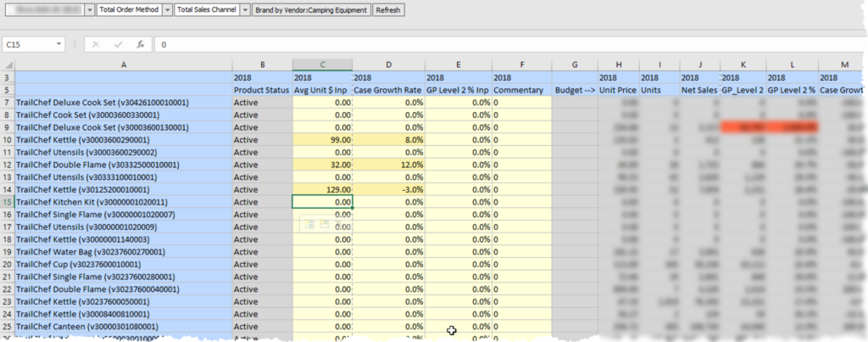Select Active status in Water Bag row
The height and width of the screenshot is (342, 868).
263,252
